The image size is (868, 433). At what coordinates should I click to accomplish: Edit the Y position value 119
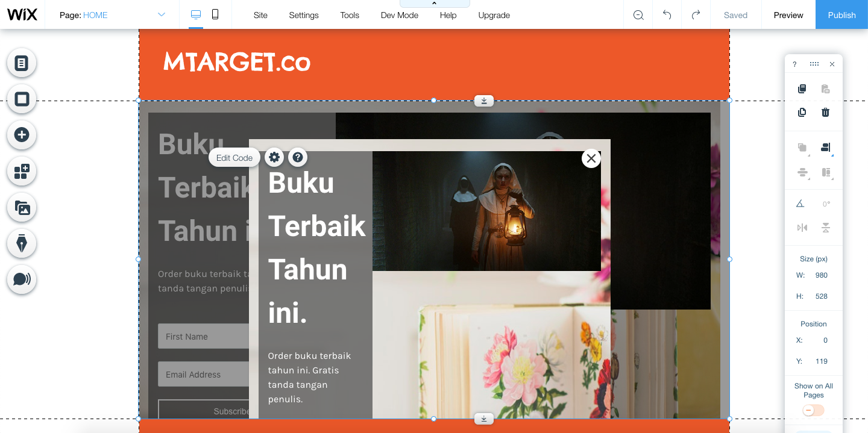tap(821, 361)
